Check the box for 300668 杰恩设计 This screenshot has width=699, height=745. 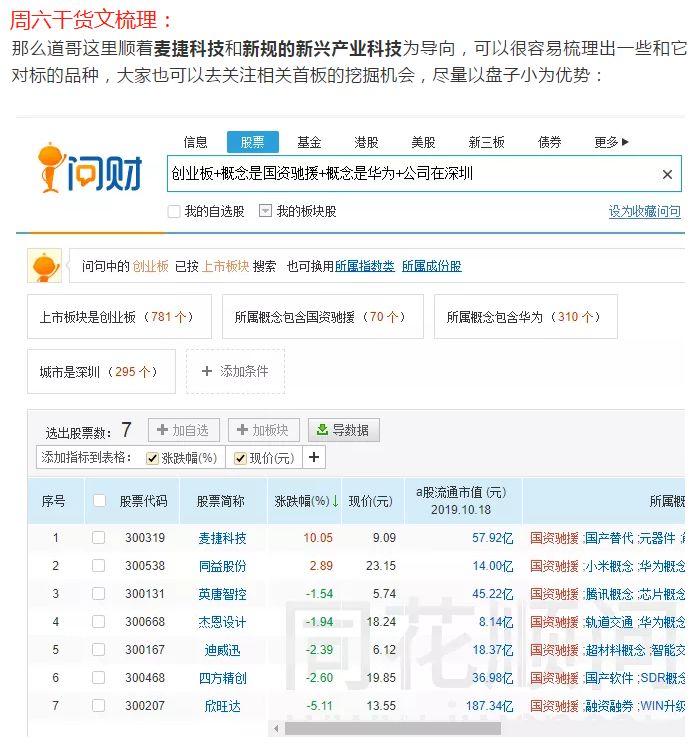click(x=98, y=621)
